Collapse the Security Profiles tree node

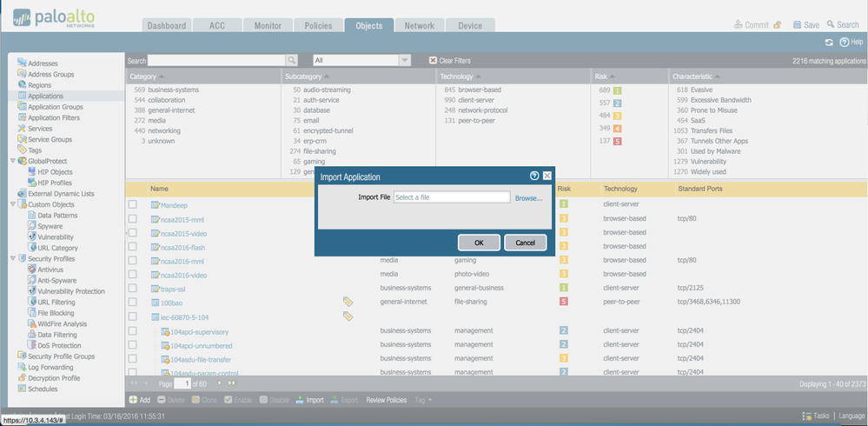[x=13, y=259]
